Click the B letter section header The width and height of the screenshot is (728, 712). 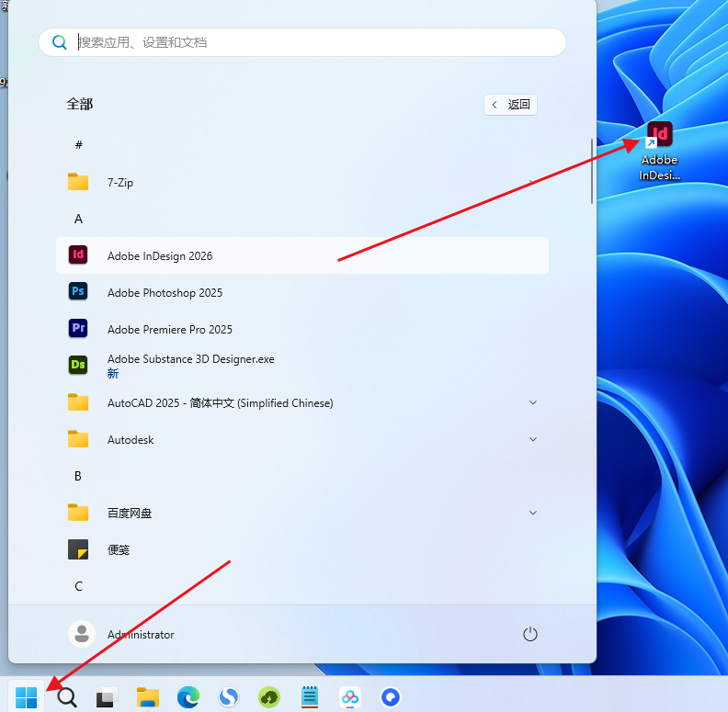(78, 476)
